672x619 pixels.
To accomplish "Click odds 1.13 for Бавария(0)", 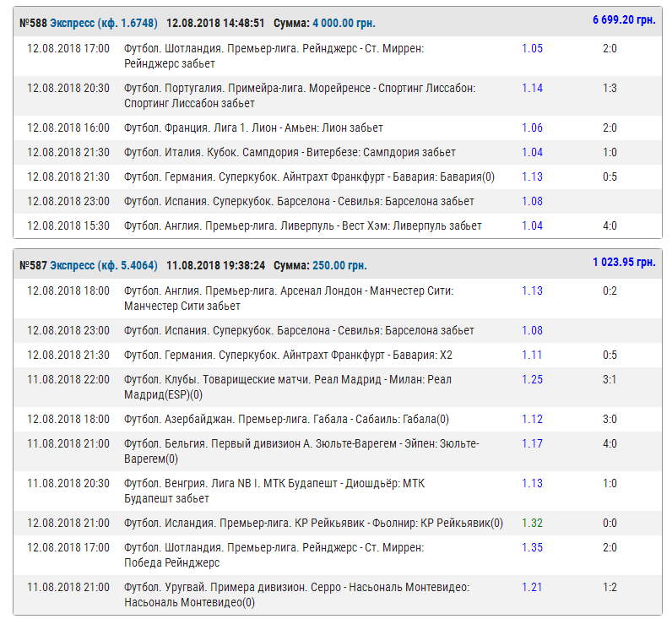I will click(x=533, y=176).
